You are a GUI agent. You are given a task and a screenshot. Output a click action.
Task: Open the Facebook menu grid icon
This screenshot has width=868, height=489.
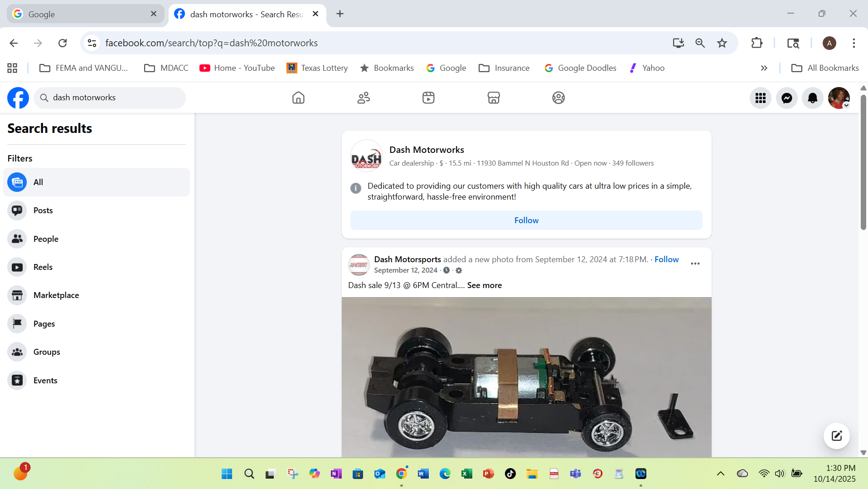(x=760, y=98)
